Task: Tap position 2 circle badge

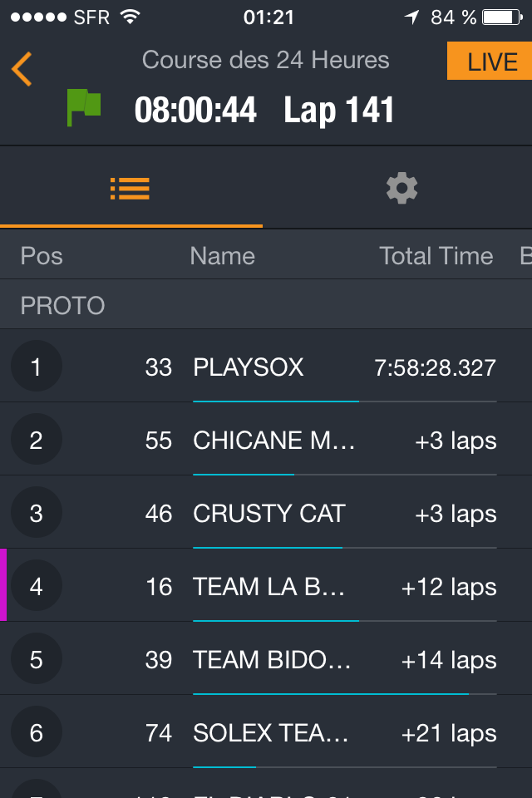Action: click(36, 440)
